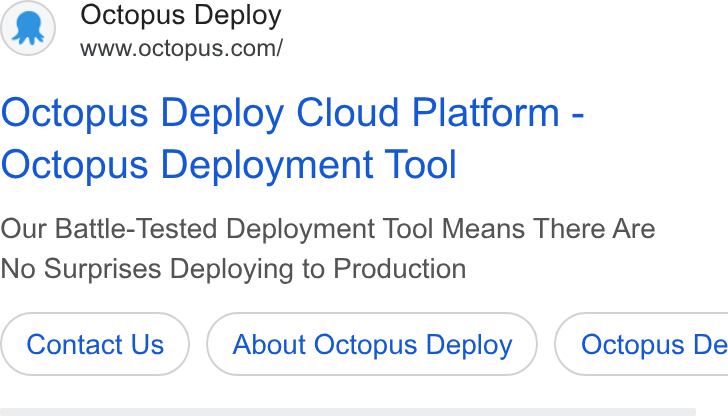Click the cut-off Octopus De… sitelink button
This screenshot has height=416, width=728.
tap(642, 344)
